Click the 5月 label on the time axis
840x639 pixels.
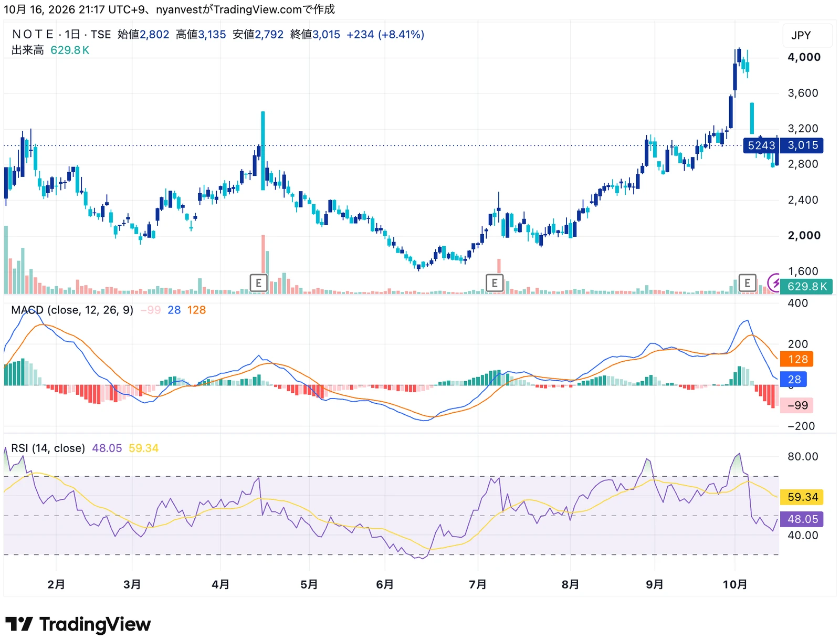click(309, 584)
